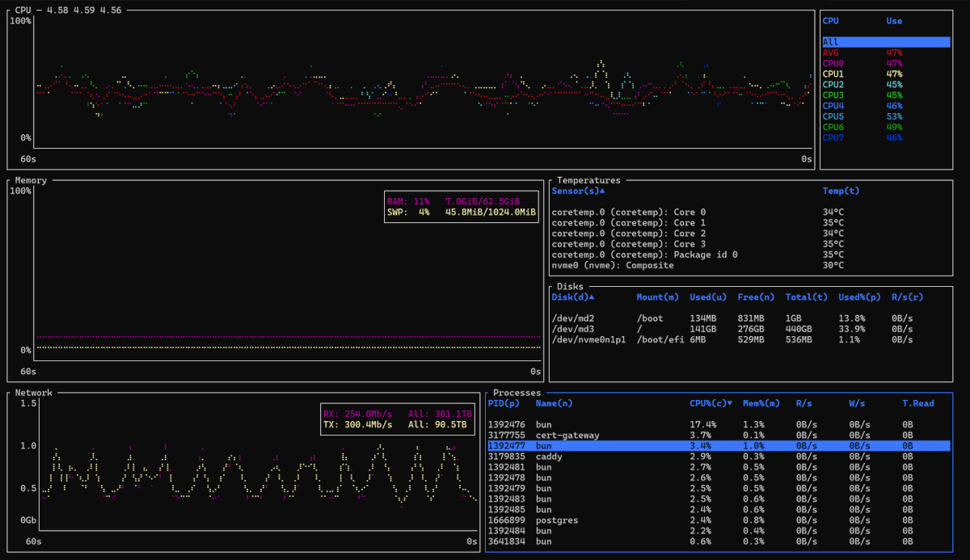Select process row with PID 1392481
This screenshot has height=560, width=970.
click(x=719, y=467)
